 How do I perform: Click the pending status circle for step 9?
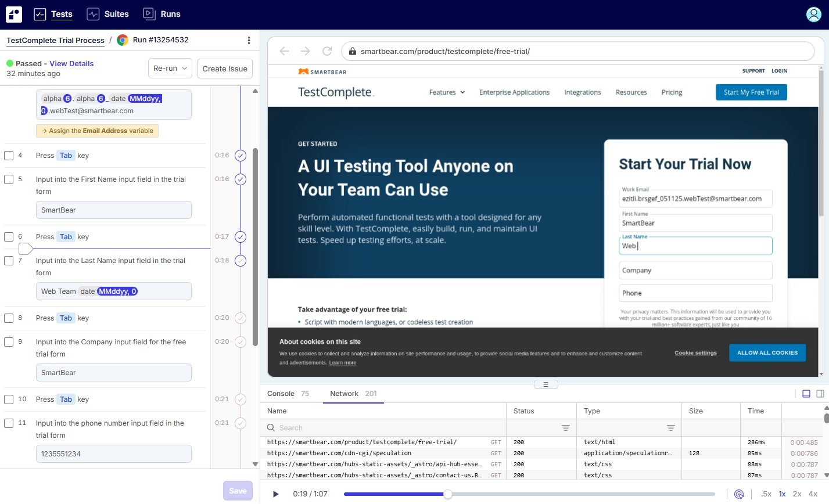[241, 342]
